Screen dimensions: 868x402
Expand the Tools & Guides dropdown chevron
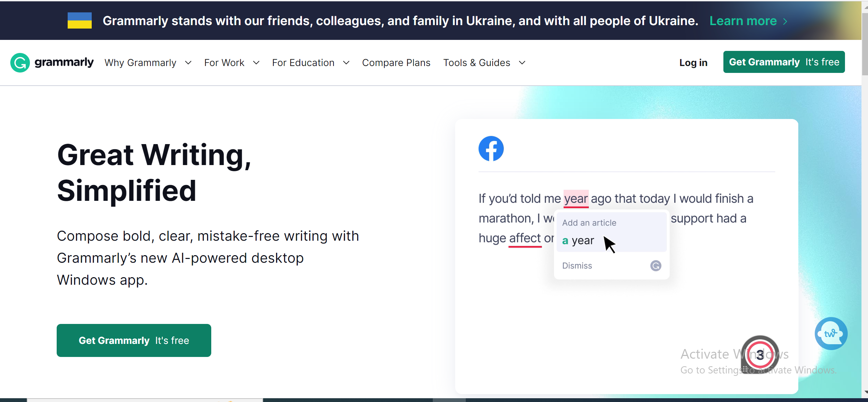click(522, 63)
